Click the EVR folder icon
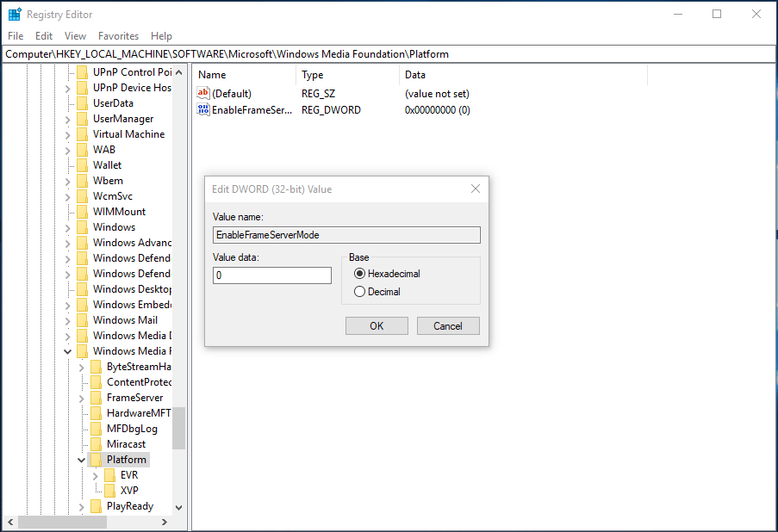 [x=109, y=475]
